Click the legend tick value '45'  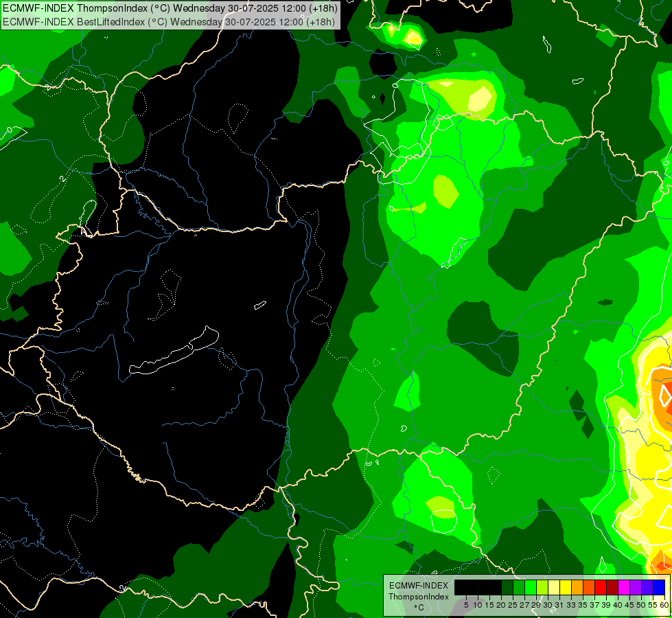pos(629,605)
